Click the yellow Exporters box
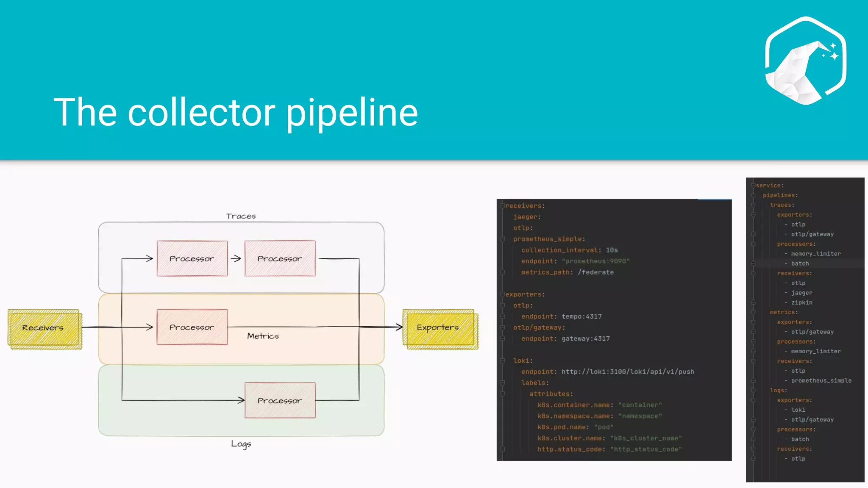The height and width of the screenshot is (488, 868). coord(439,327)
